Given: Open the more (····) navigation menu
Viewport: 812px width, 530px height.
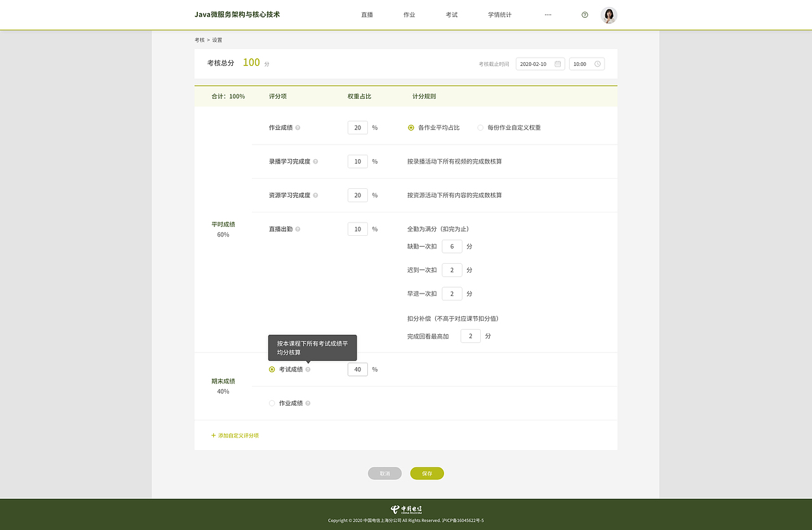Looking at the screenshot, I should (548, 15).
